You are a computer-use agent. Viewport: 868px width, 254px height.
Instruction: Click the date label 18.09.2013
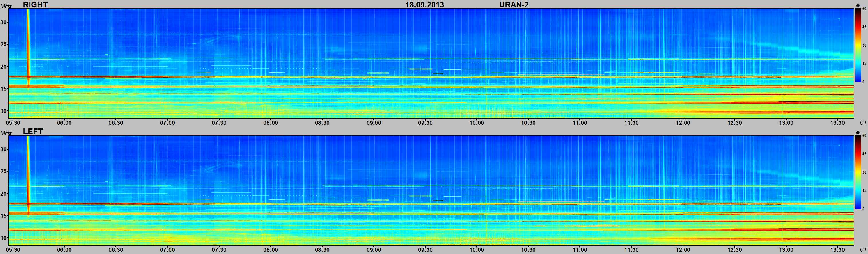click(424, 5)
